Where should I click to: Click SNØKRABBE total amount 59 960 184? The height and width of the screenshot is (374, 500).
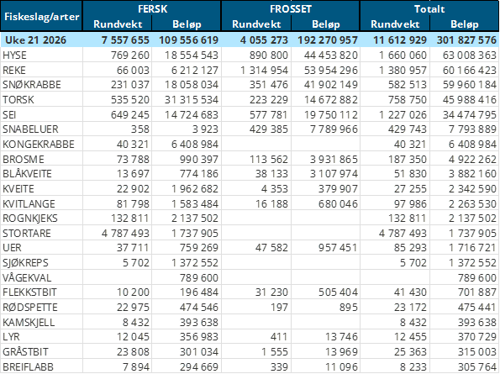(470, 85)
